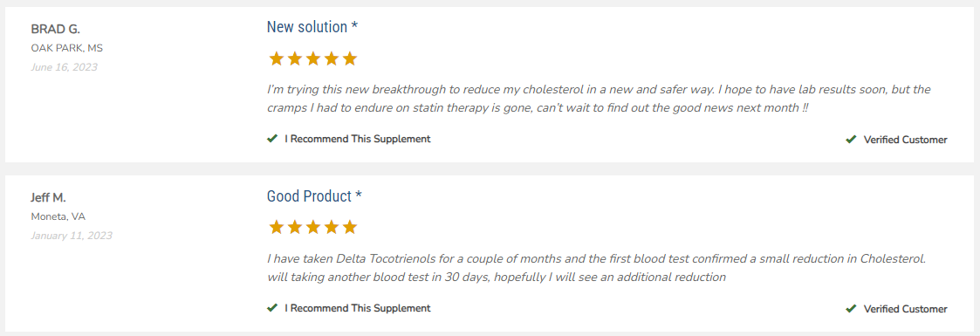Viewport: 980px width, 336px height.
Task: Click the fifth star in Brad G.'s rating
Action: point(349,59)
